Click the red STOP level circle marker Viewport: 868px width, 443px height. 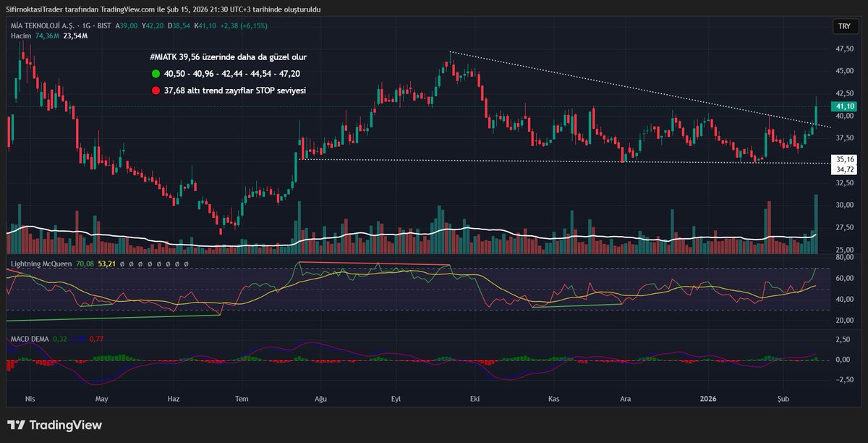[156, 91]
